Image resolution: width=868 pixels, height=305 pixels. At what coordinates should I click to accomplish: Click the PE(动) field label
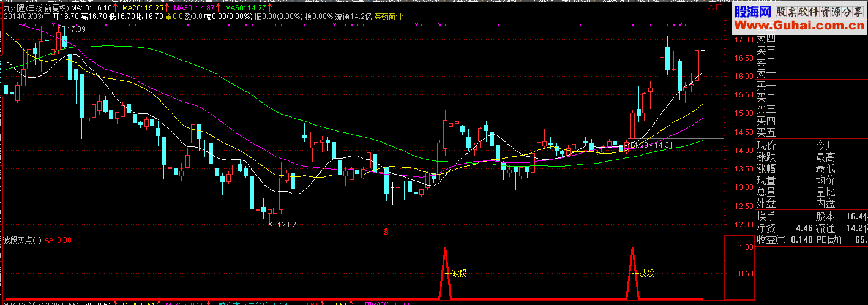[828, 240]
